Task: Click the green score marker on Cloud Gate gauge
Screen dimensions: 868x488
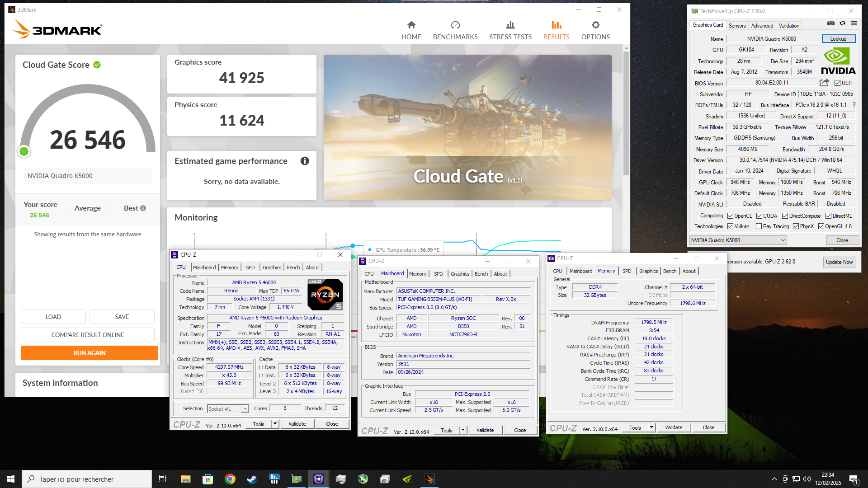Action: click(x=24, y=152)
